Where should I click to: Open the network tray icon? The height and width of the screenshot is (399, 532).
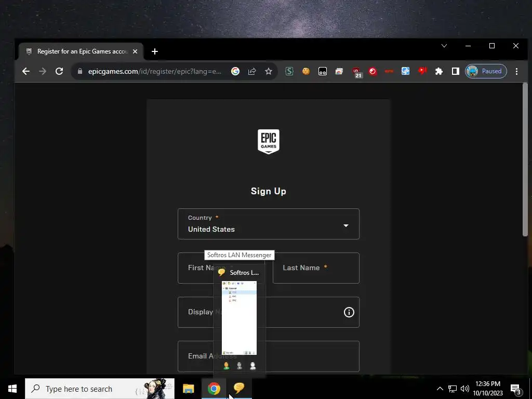[x=453, y=389]
